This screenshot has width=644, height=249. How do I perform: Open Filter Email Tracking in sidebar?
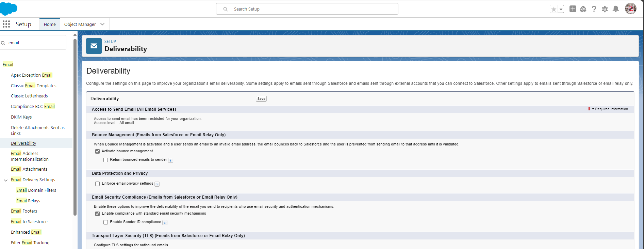click(30, 243)
